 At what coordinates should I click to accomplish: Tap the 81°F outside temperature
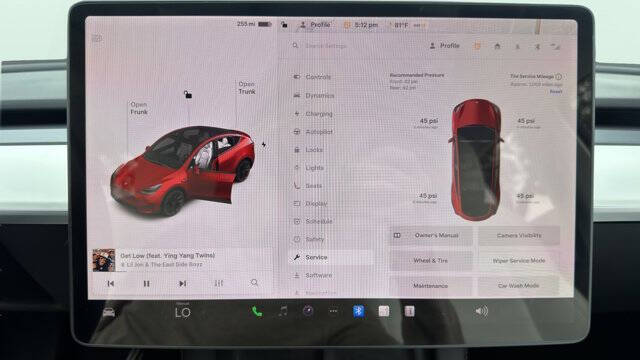401,25
